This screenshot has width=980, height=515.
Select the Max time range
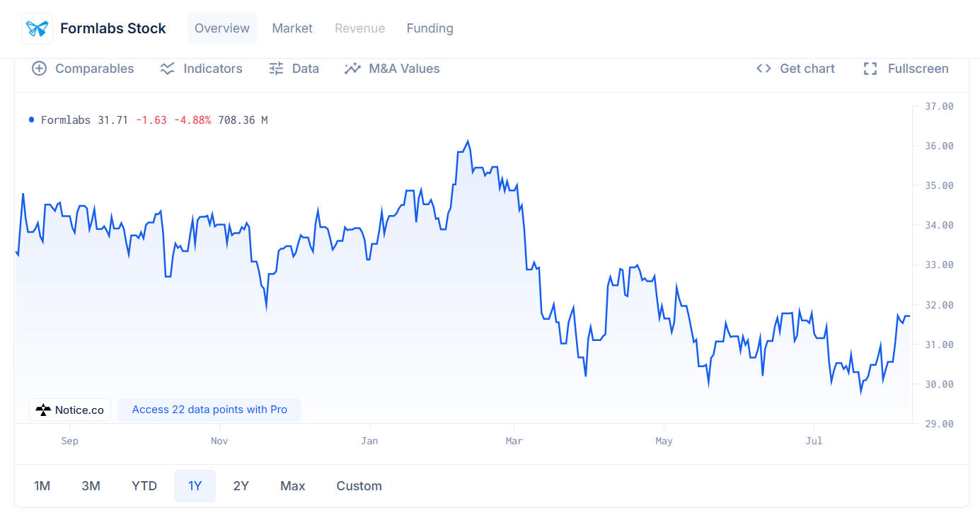coord(293,486)
